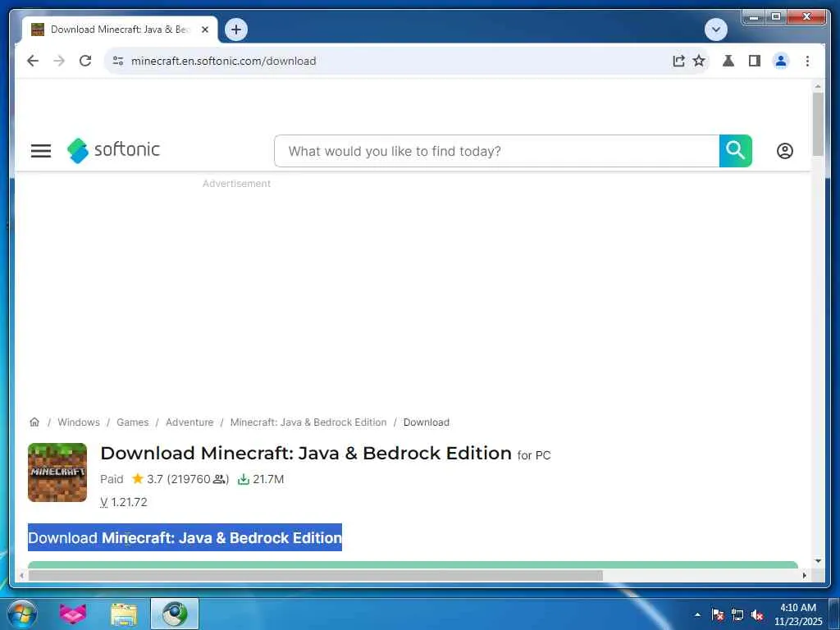Image resolution: width=840 pixels, height=630 pixels.
Task: Open the Softonic hamburger menu
Action: click(x=41, y=151)
